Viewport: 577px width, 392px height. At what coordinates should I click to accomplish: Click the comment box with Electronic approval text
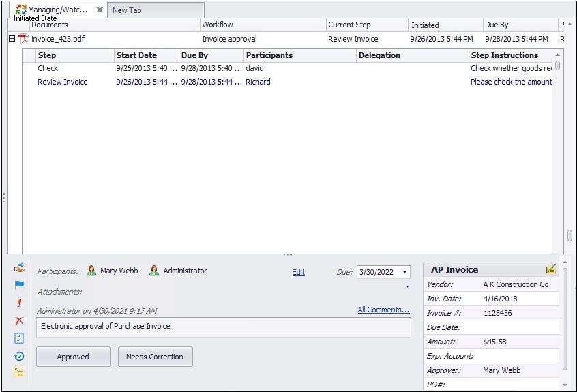pyautogui.click(x=224, y=327)
